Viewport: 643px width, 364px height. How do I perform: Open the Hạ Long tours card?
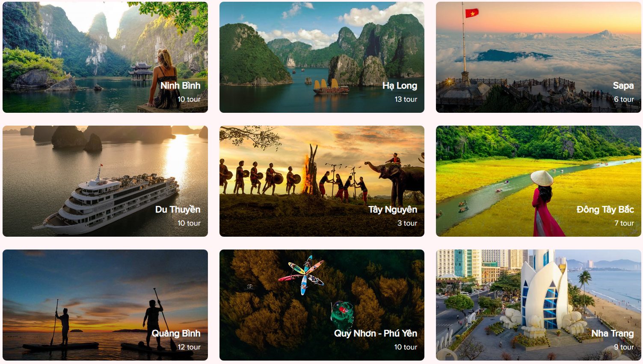pyautogui.click(x=322, y=57)
